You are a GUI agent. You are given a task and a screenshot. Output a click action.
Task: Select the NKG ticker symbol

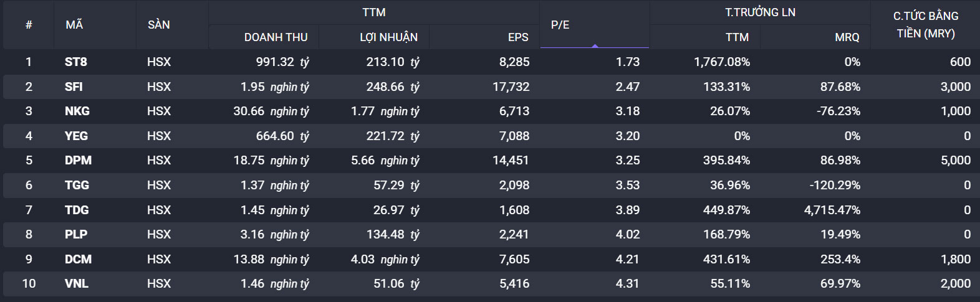point(77,111)
